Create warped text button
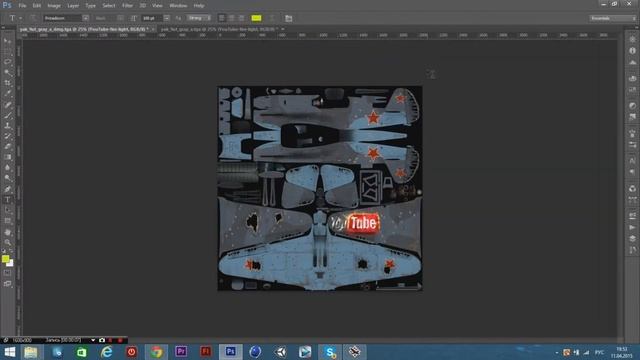640x360 pixels. [x=272, y=18]
